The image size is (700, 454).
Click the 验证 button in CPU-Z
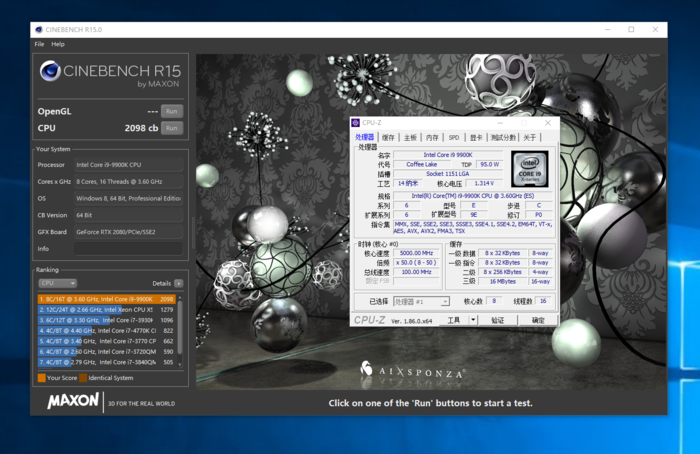[x=498, y=320]
